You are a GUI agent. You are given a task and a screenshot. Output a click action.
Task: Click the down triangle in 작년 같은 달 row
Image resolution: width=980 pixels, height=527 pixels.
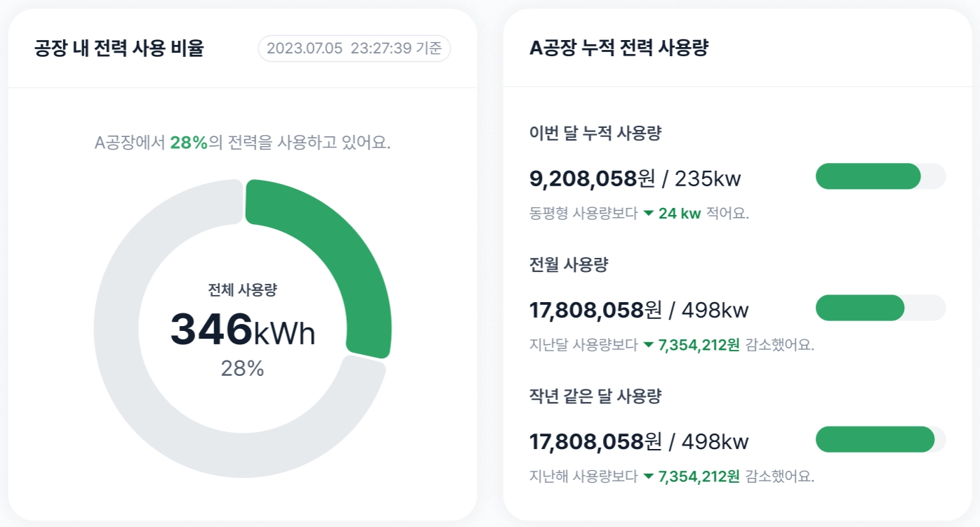tap(649, 476)
